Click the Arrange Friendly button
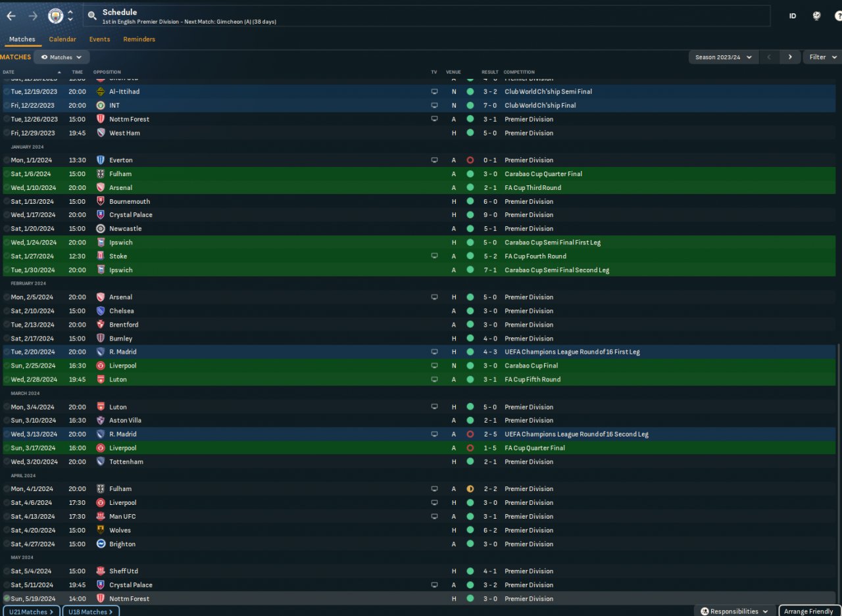 (810, 611)
